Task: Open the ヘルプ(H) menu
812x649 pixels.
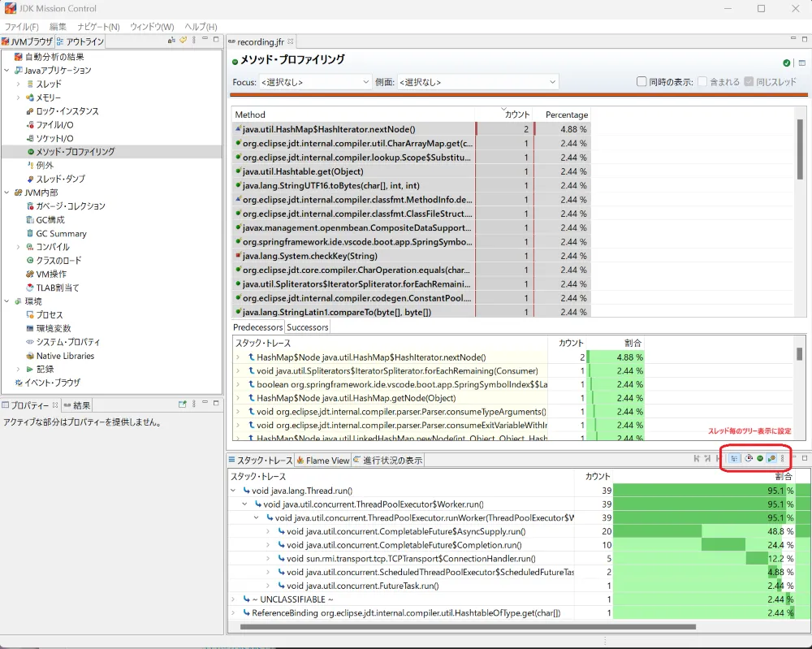Action: point(201,27)
